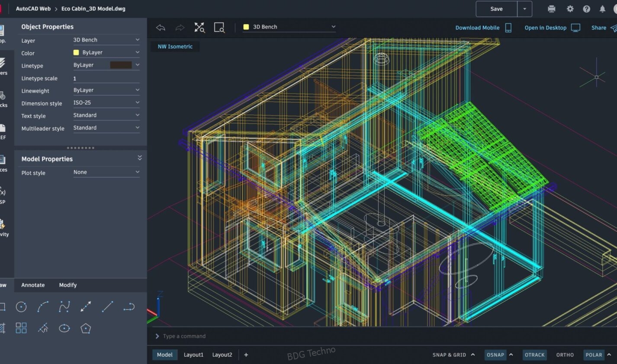Screen dimensions: 617x364
Task: Click the Undo arrow
Action: pyautogui.click(x=161, y=28)
